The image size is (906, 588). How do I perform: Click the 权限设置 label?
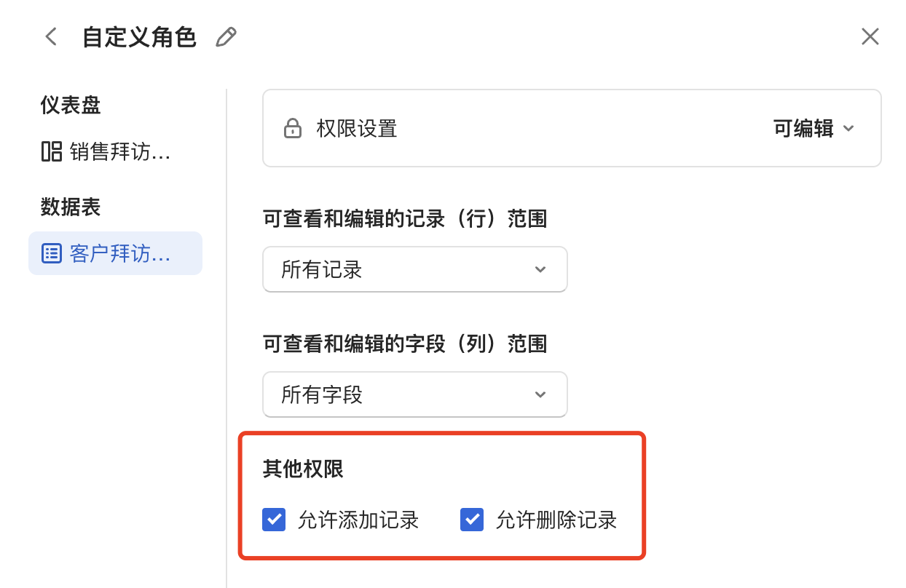click(357, 130)
